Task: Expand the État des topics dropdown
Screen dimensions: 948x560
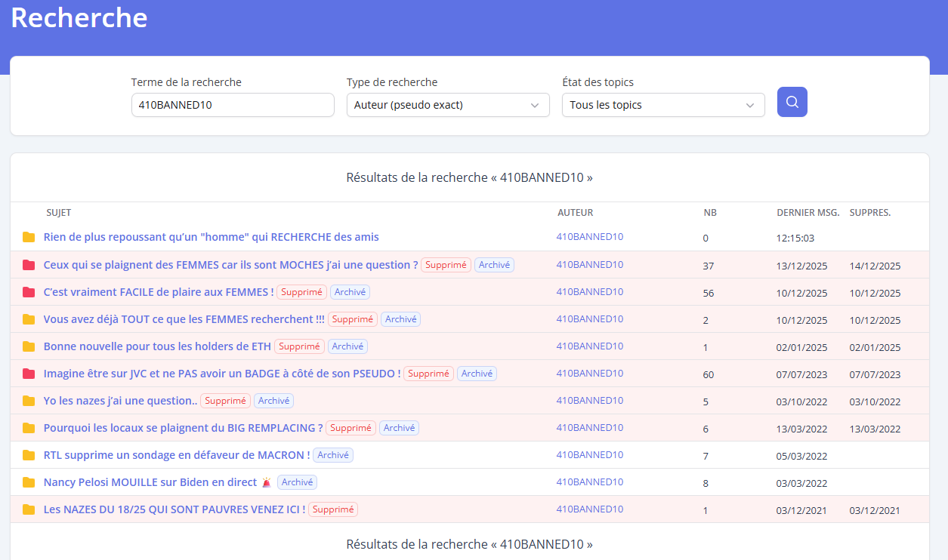Action: click(662, 105)
